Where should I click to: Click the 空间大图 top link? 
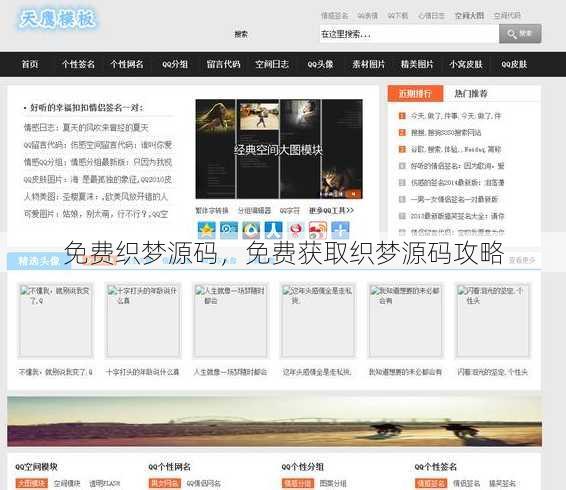[x=469, y=16]
